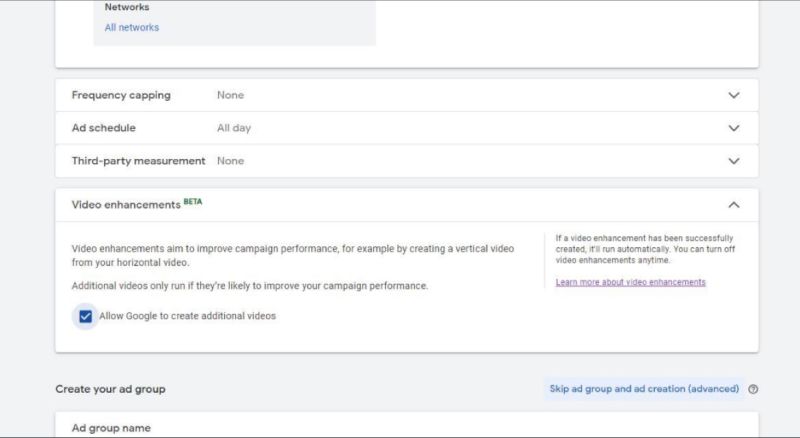The image size is (800, 438).
Task: Click Skip ad group and ad creation
Action: 644,389
